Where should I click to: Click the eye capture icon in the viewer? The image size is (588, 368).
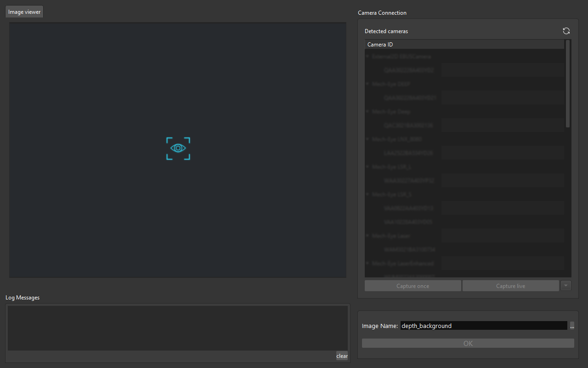[178, 148]
